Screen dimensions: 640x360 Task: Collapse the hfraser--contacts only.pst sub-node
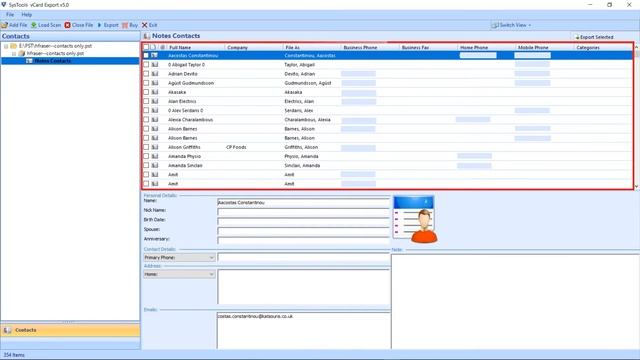(x=14, y=53)
